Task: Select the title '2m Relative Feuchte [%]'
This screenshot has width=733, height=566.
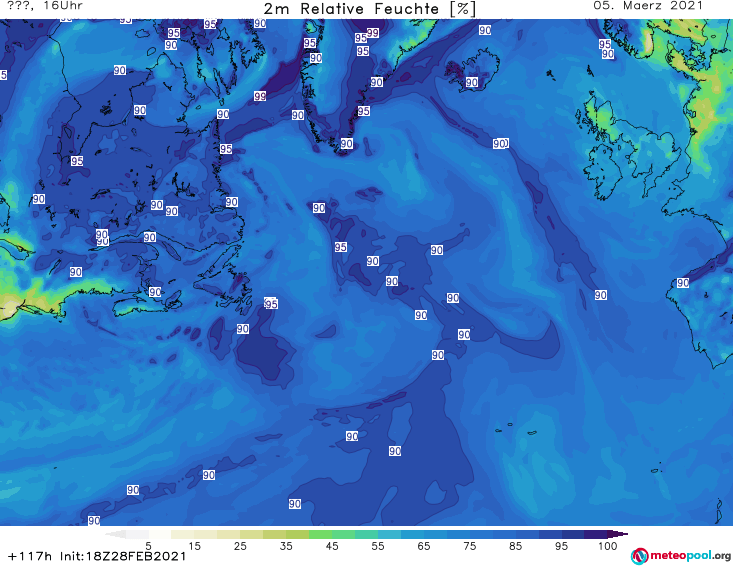Action: [x=370, y=8]
